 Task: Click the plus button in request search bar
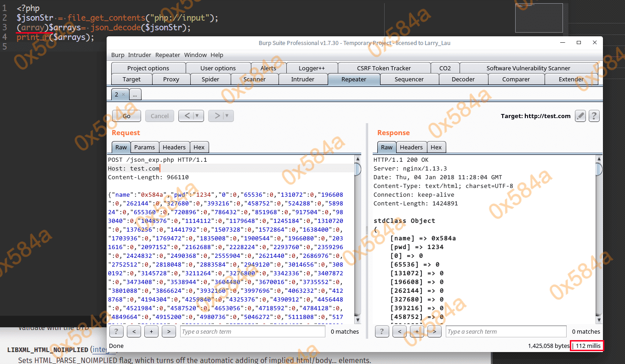151,331
